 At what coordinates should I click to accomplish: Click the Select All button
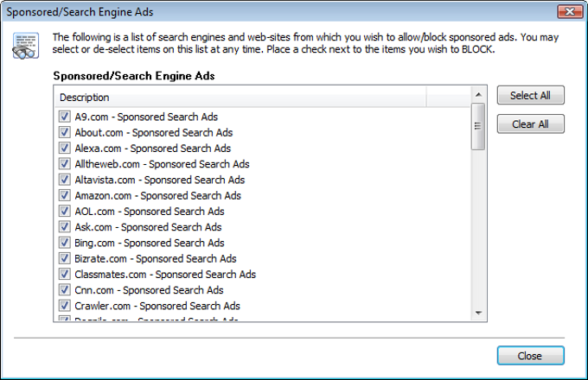point(531,95)
